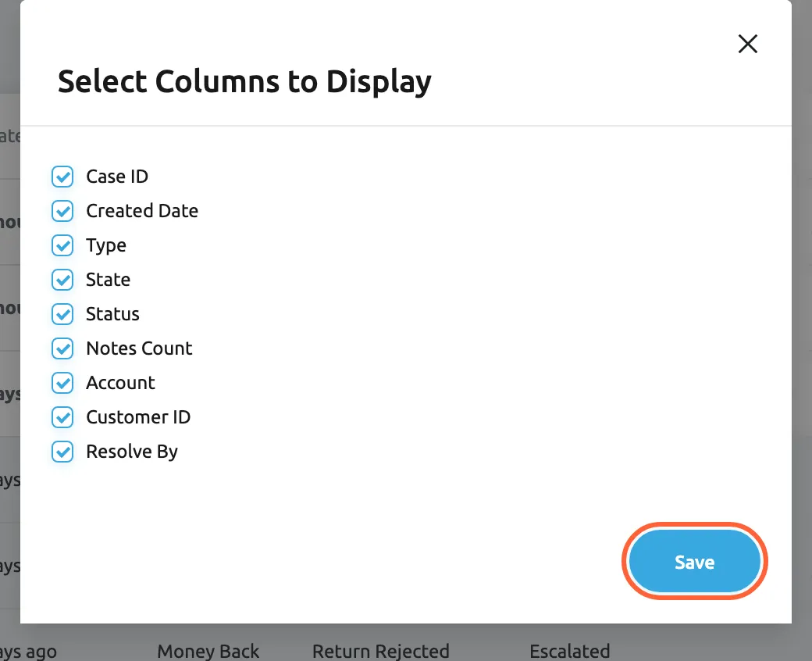This screenshot has width=812, height=661.
Task: Click the Status label text
Action: coord(112,314)
